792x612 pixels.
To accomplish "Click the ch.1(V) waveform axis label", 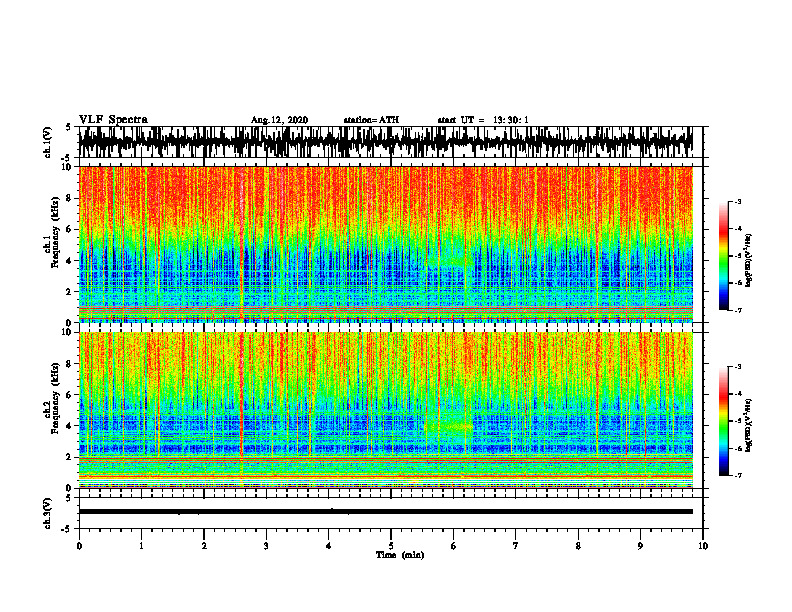I will tap(48, 142).
